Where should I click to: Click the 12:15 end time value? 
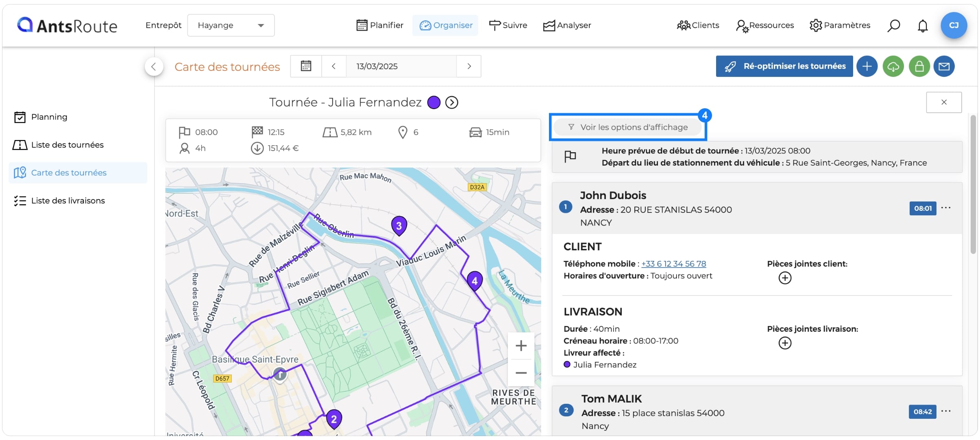tap(276, 132)
